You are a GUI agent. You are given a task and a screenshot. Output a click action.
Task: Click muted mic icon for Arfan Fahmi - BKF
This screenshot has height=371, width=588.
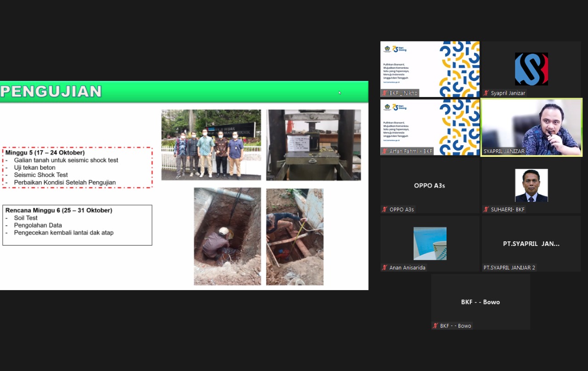384,151
